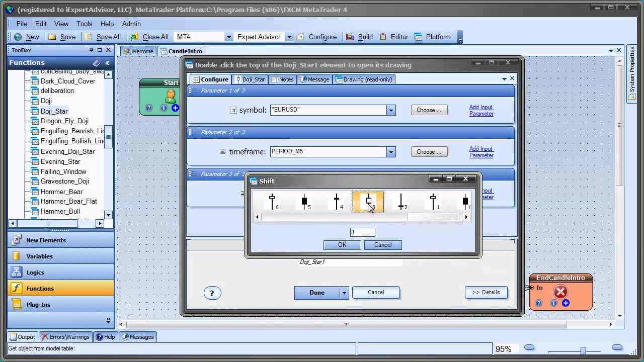
Task: Click Add Input Parameter for timeframe
Action: tap(481, 152)
